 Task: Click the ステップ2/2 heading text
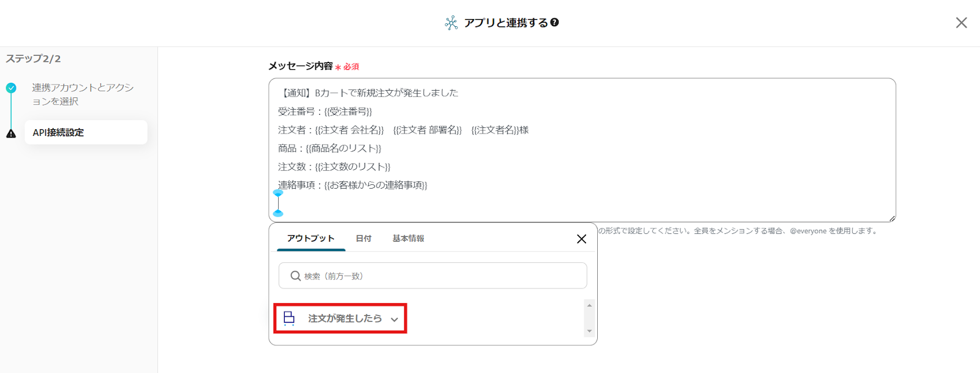(33, 59)
